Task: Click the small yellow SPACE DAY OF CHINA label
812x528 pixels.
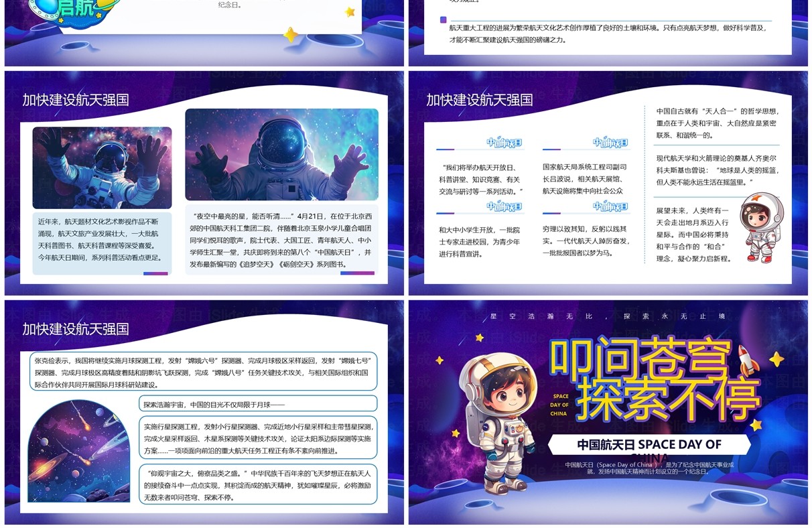Action: (559, 405)
